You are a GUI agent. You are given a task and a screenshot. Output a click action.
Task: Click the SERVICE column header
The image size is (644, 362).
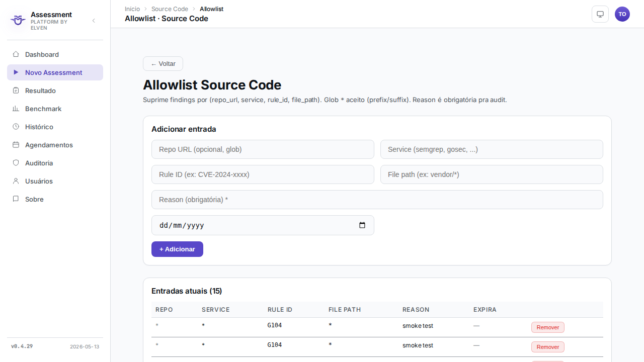216,310
